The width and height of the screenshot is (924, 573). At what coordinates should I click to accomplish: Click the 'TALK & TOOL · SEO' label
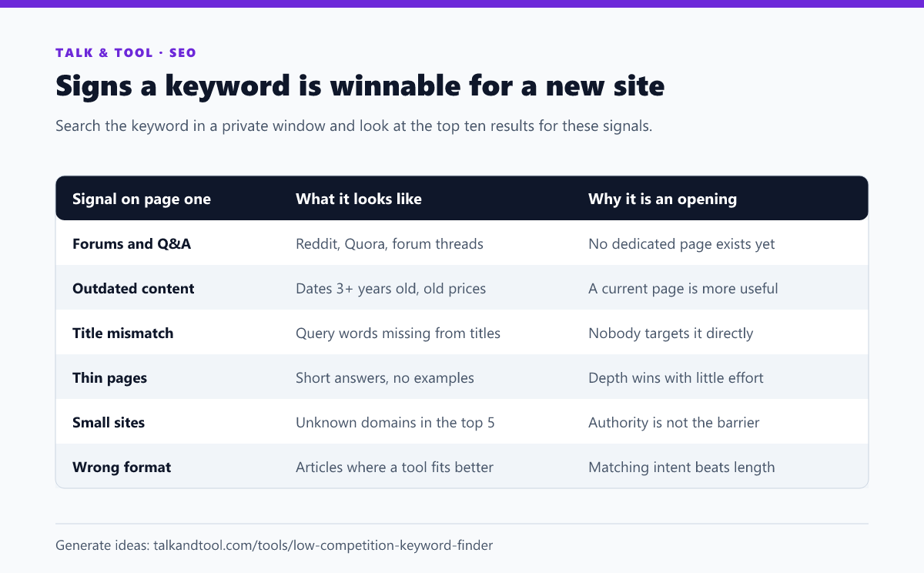click(x=126, y=53)
